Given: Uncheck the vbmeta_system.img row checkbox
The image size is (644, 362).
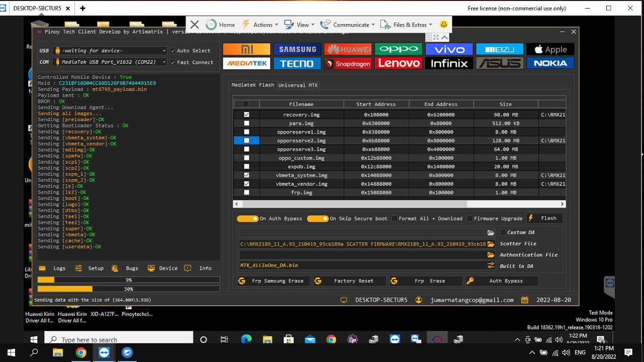Looking at the screenshot, I should [x=247, y=175].
